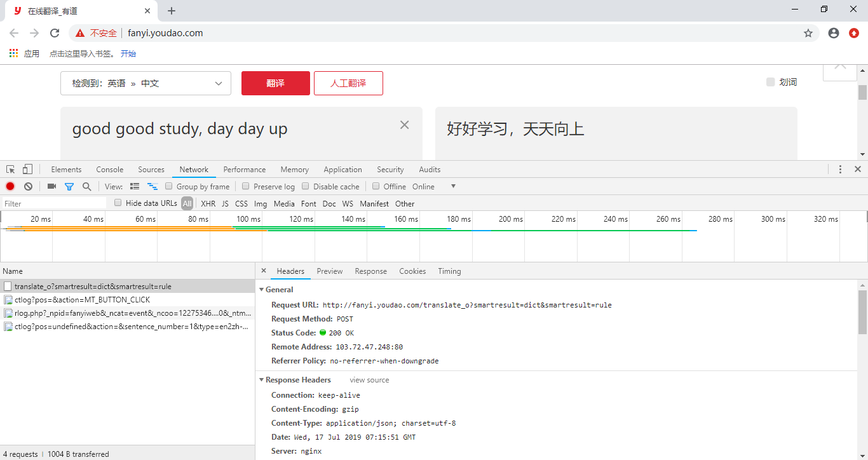The image size is (868, 460).
Task: Clear the source text with the X icon
Action: 404,125
